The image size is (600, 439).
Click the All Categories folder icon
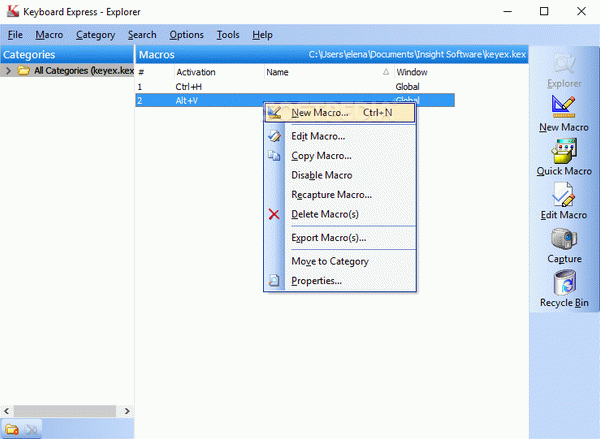[x=24, y=70]
